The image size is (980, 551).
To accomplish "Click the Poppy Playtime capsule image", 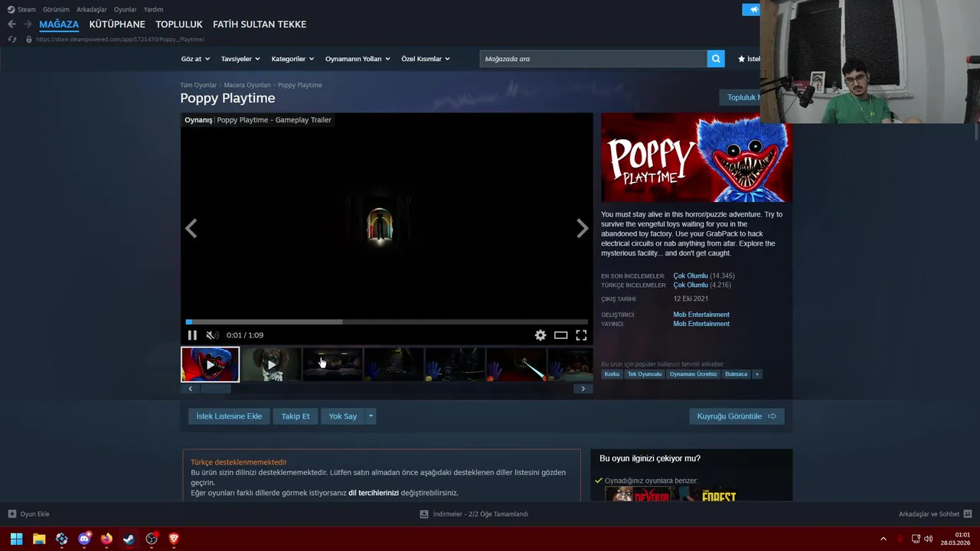I will click(x=696, y=158).
